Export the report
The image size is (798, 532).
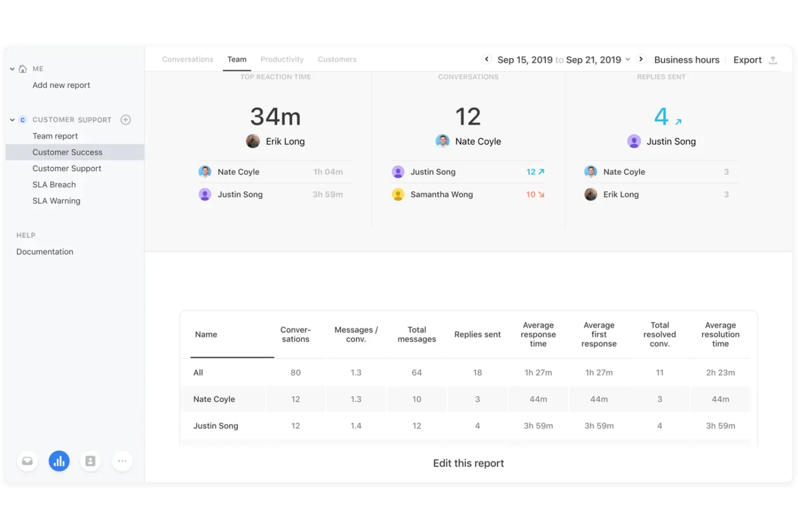point(747,59)
